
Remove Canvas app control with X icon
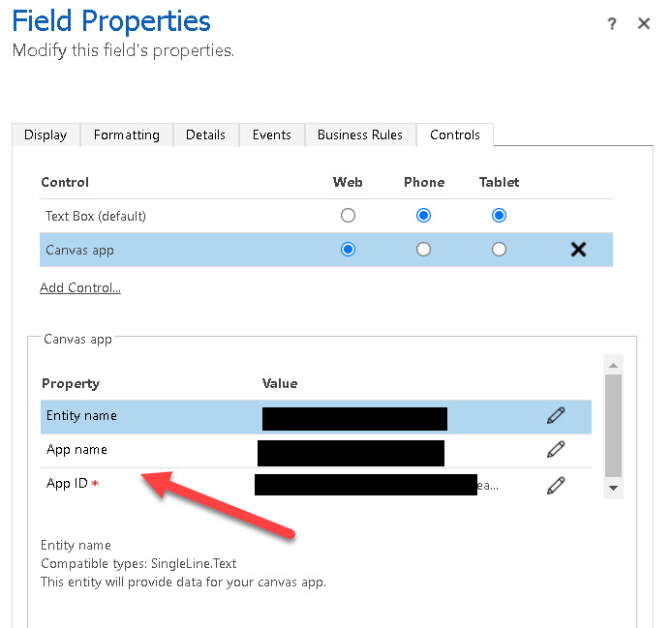tap(578, 250)
